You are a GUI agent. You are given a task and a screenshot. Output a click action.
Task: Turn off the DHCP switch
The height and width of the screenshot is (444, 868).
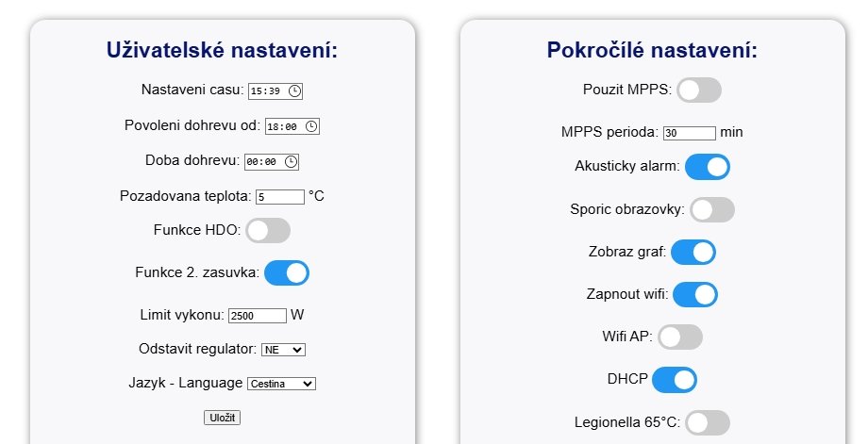pyautogui.click(x=675, y=380)
